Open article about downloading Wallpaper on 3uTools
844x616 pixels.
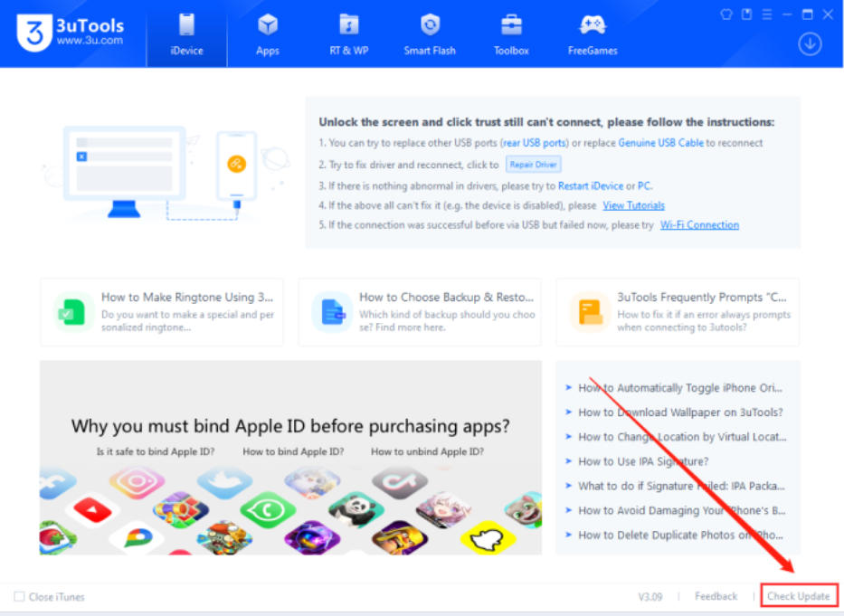(680, 412)
